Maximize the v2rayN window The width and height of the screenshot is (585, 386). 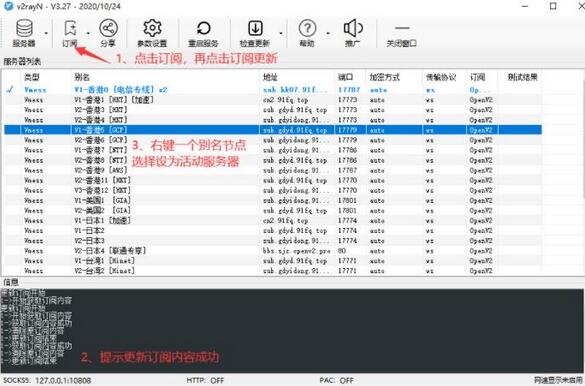(x=553, y=6)
